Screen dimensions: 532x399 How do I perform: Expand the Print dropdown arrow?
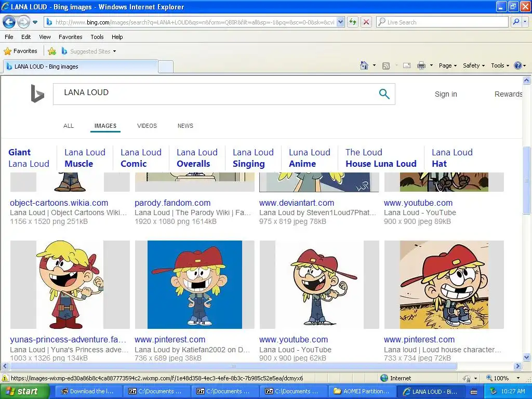(x=431, y=65)
